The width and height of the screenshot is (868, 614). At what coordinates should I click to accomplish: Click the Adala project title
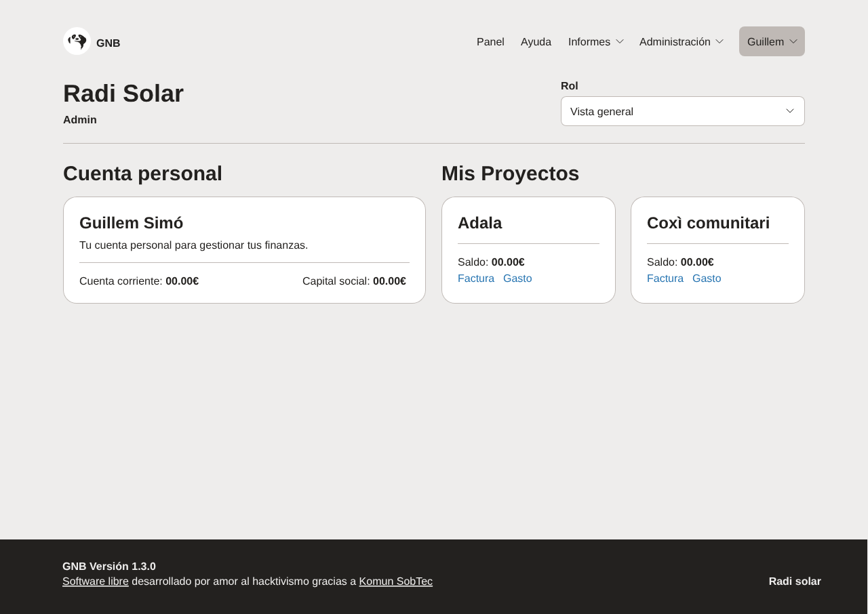[x=479, y=223]
